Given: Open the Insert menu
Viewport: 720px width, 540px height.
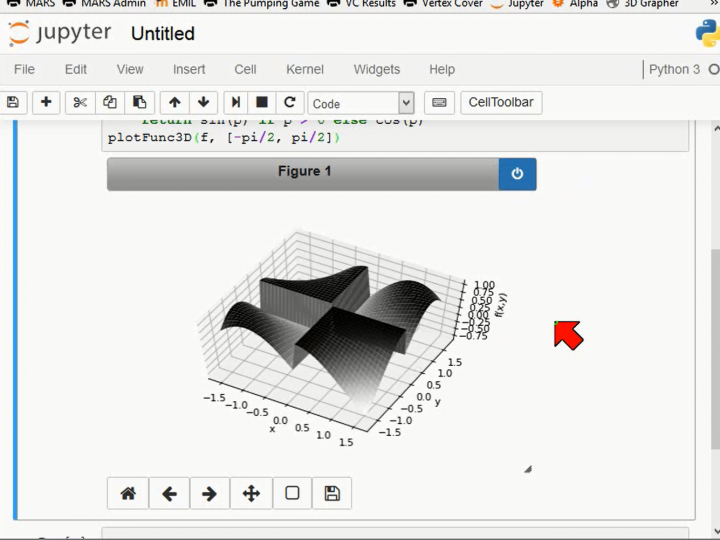Looking at the screenshot, I should click(x=189, y=69).
